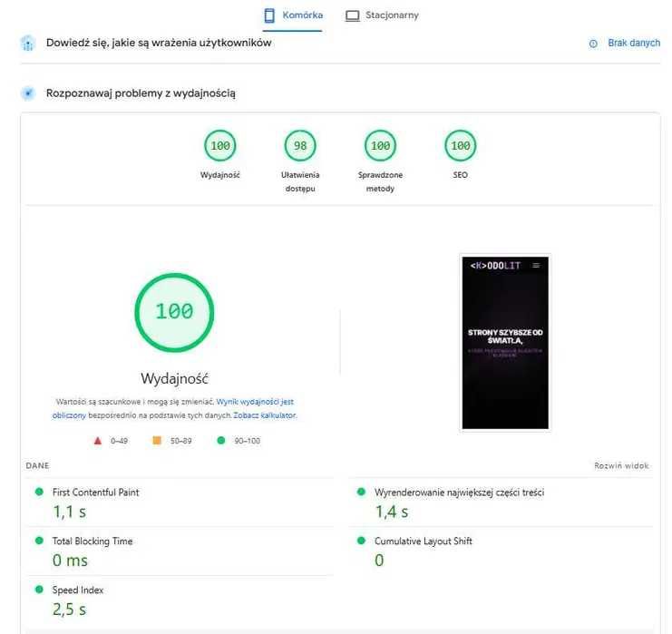This screenshot has height=634, width=672.
Task: Click the user experience icon beside Dowiedź się
Action: coord(28,43)
